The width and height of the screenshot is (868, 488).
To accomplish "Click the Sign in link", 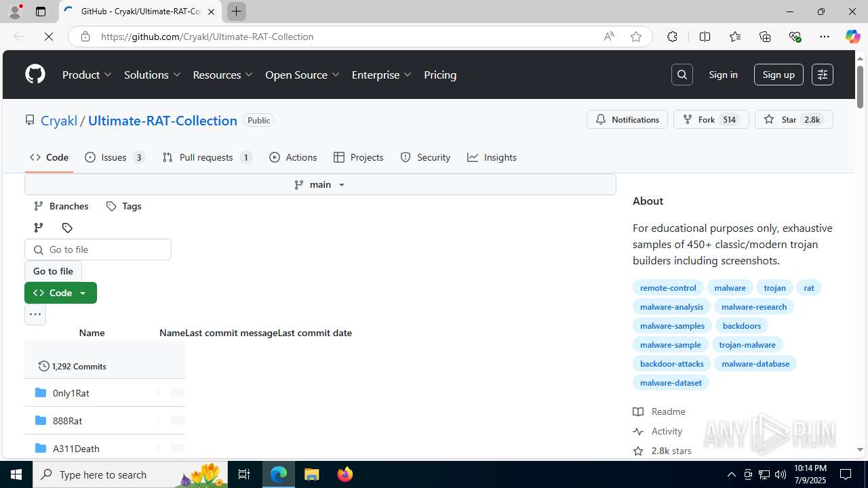I will tap(723, 75).
